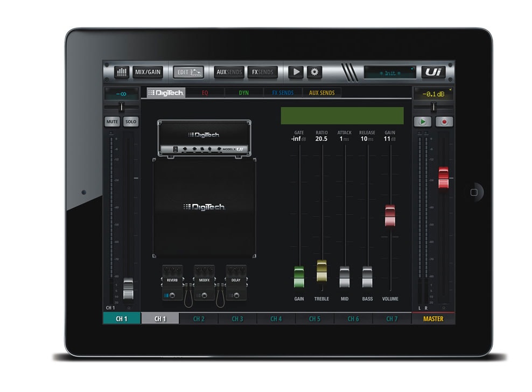Select the DigiTech speaker cabinet
The image size is (532, 392).
point(204,208)
